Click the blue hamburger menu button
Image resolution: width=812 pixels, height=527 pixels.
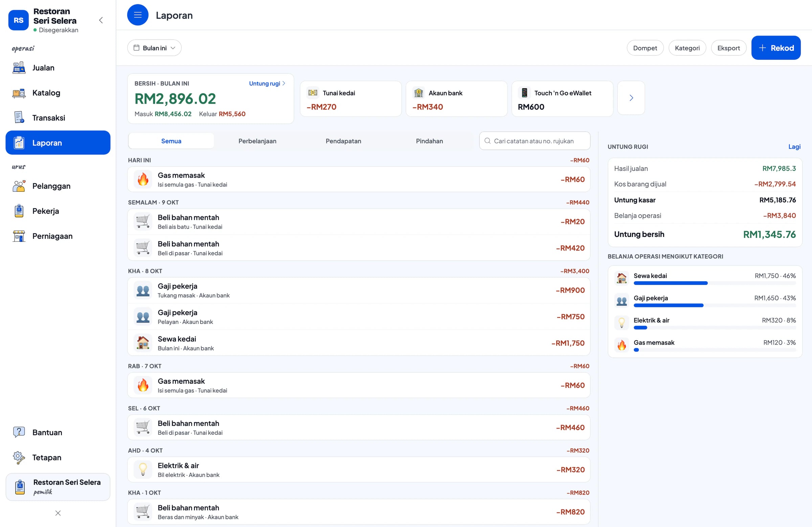point(138,15)
